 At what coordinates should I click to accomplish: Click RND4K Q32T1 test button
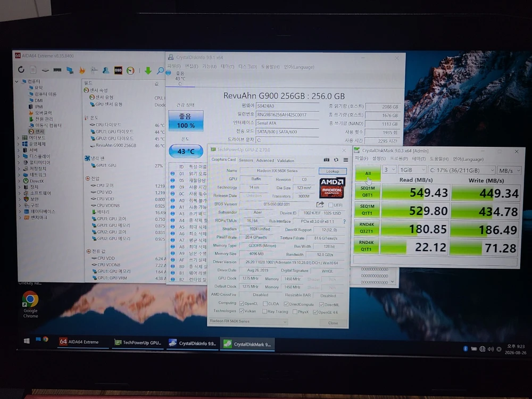(367, 228)
